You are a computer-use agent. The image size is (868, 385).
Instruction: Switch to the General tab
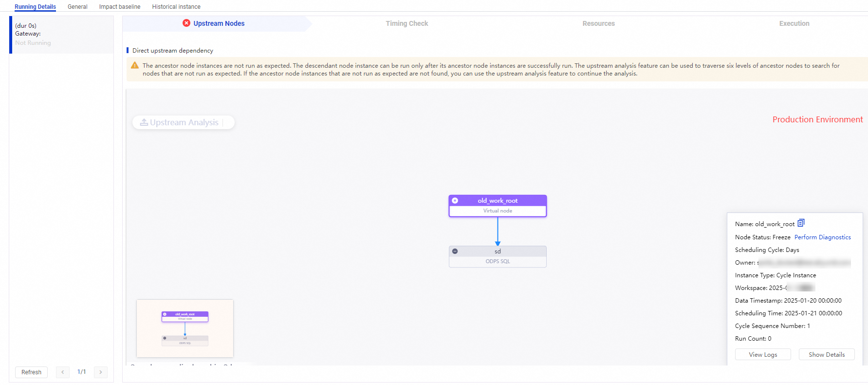click(x=77, y=7)
